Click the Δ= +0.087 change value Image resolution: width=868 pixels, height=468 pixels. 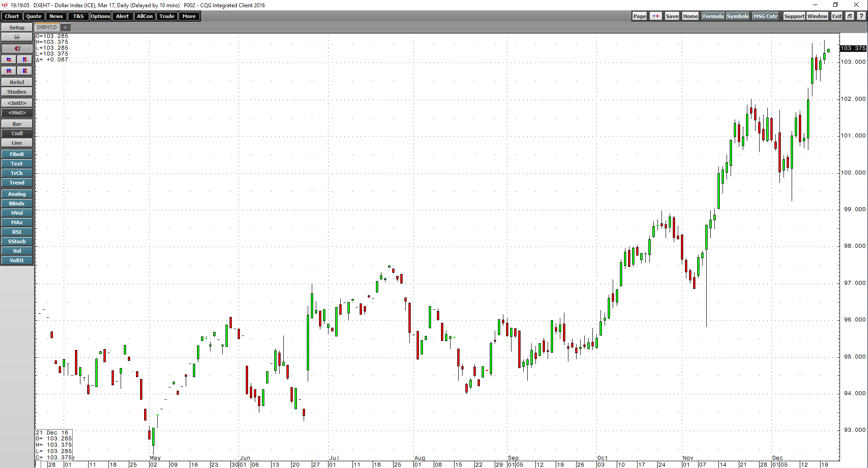click(x=52, y=60)
